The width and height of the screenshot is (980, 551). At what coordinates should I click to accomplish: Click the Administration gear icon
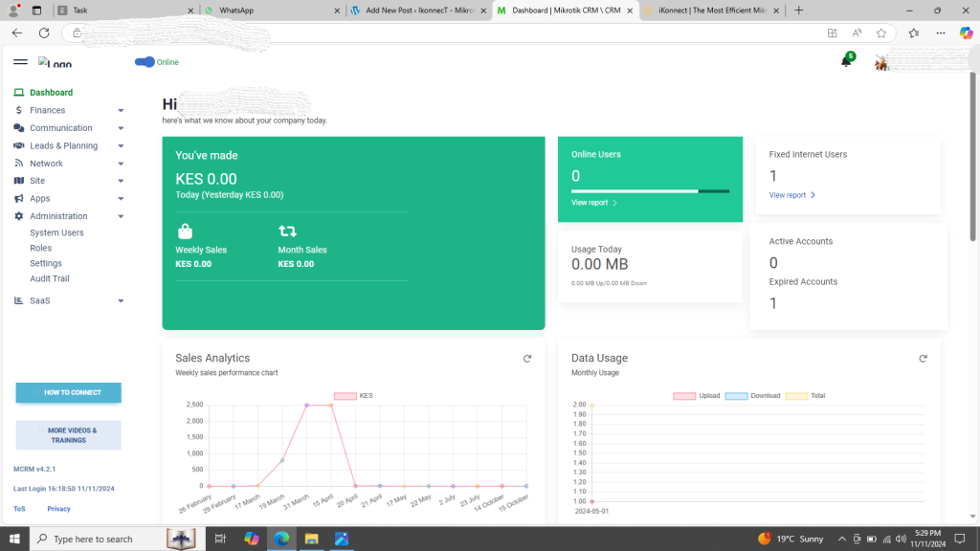pos(20,215)
